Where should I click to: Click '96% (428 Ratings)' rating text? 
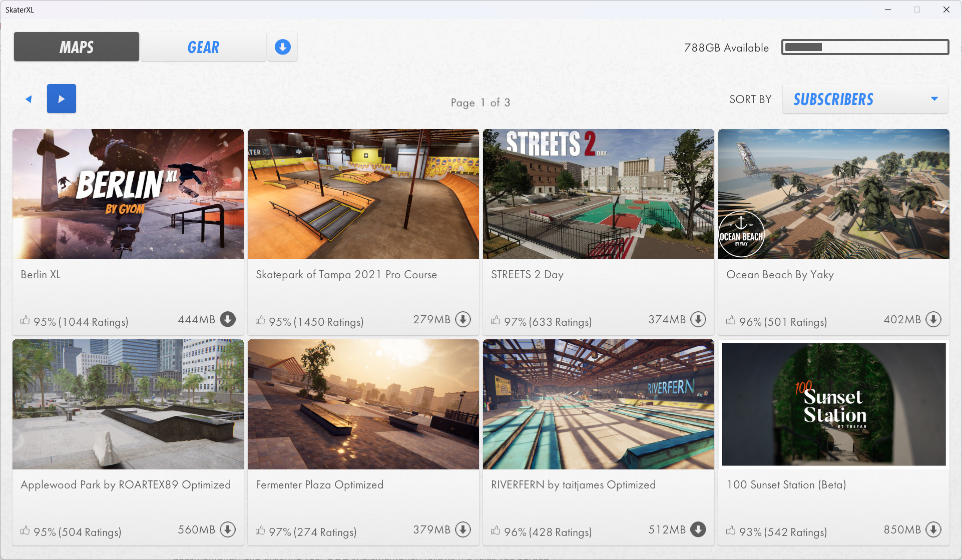[x=548, y=532]
